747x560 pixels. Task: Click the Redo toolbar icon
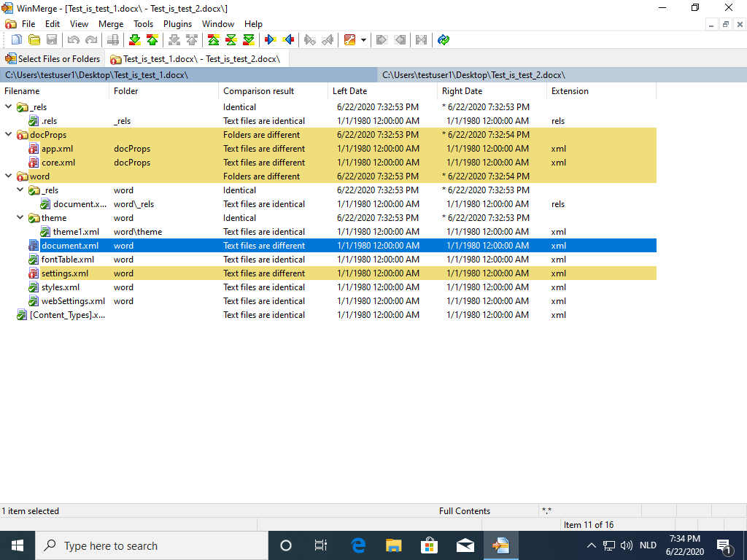91,40
